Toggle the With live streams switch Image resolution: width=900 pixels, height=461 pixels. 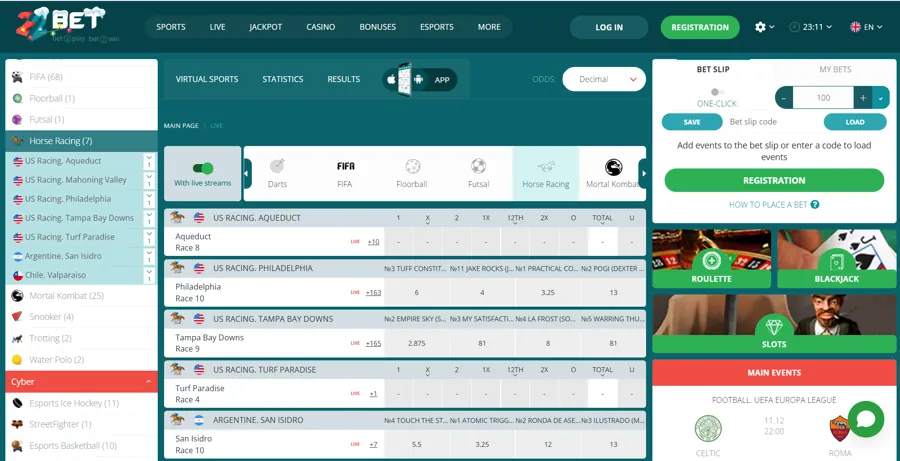203,168
